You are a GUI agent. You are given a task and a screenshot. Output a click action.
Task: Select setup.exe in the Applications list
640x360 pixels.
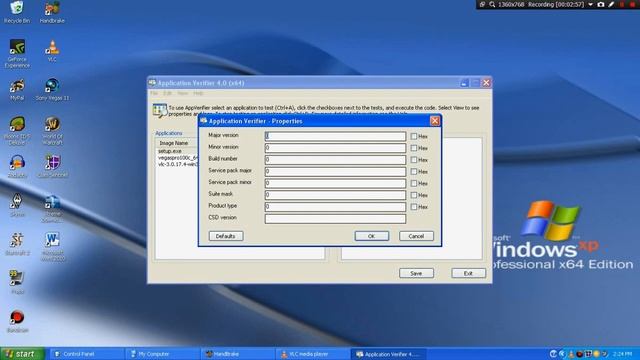170,151
